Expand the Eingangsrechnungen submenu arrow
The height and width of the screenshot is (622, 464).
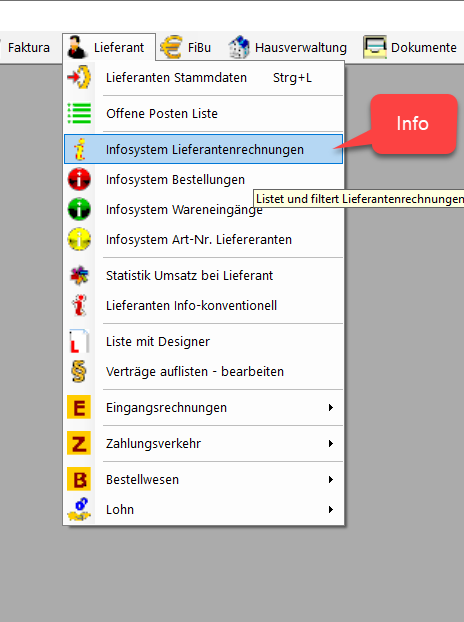coord(331,407)
